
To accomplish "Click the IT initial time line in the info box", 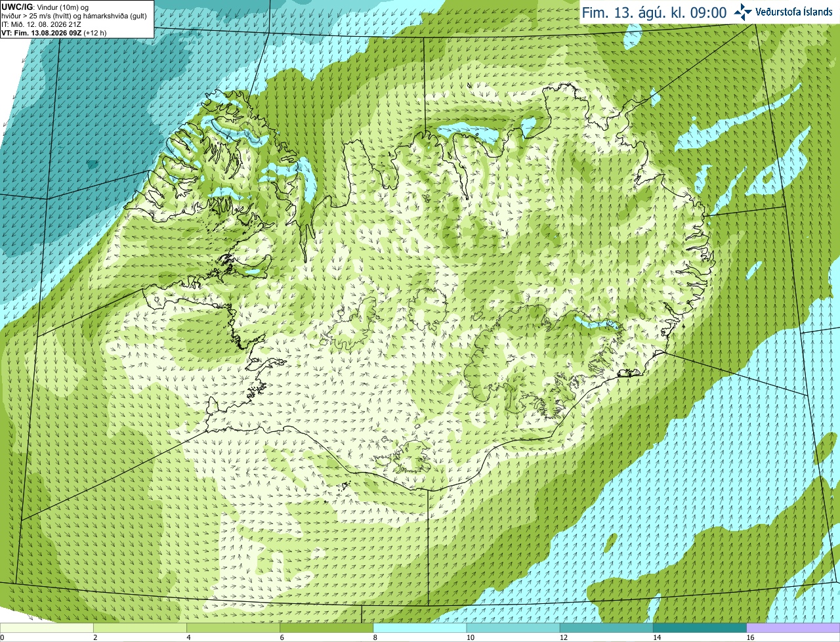I will coord(41,24).
